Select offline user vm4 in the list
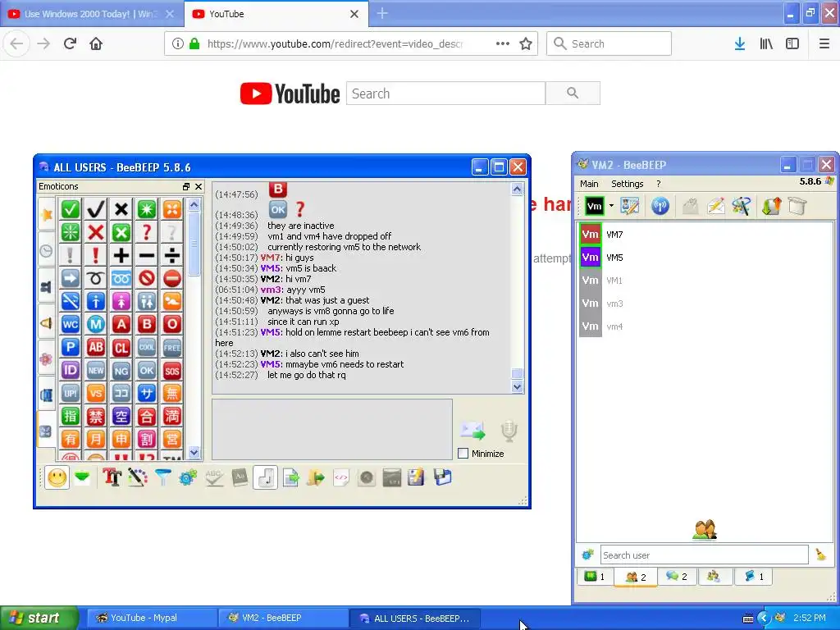 (x=705, y=326)
